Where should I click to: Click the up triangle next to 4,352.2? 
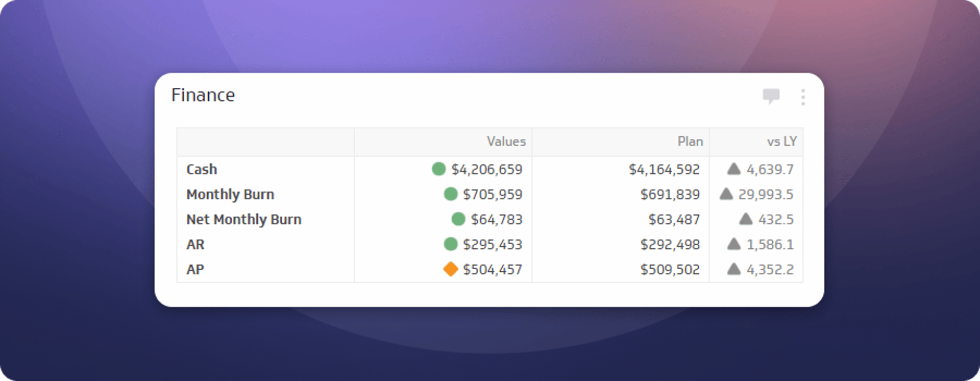pyautogui.click(x=733, y=269)
